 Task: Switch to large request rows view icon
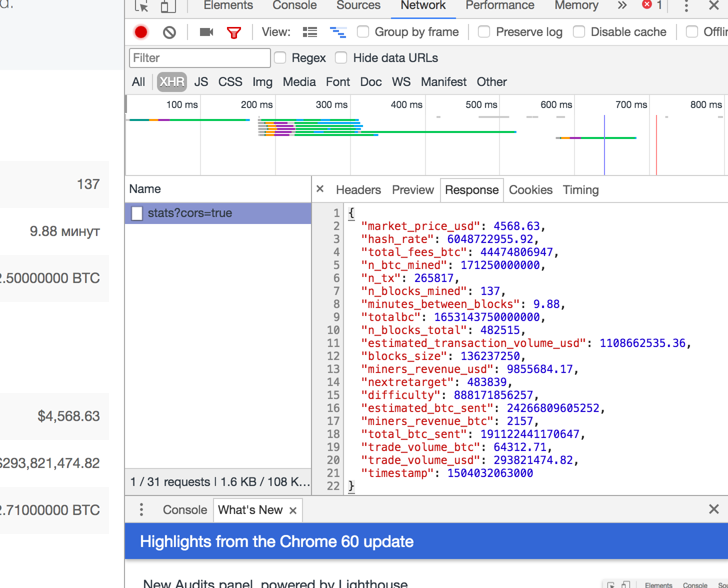tap(310, 32)
